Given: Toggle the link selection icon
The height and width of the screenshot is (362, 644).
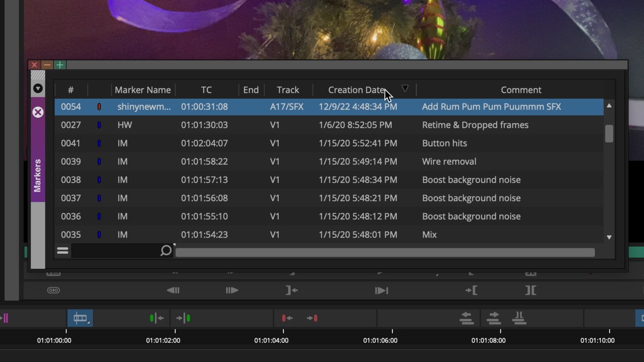Looking at the screenshot, I should [x=54, y=290].
